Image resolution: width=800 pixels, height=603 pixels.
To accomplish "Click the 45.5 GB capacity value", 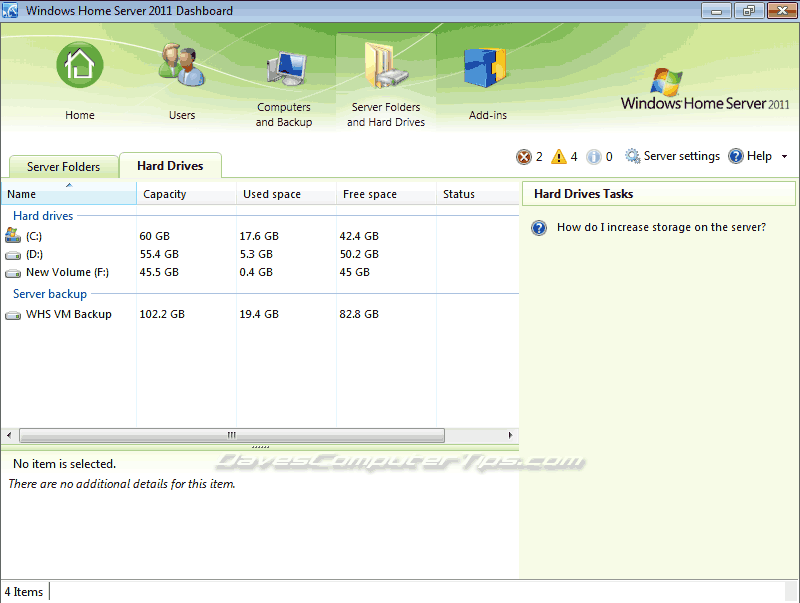I will coord(159,272).
